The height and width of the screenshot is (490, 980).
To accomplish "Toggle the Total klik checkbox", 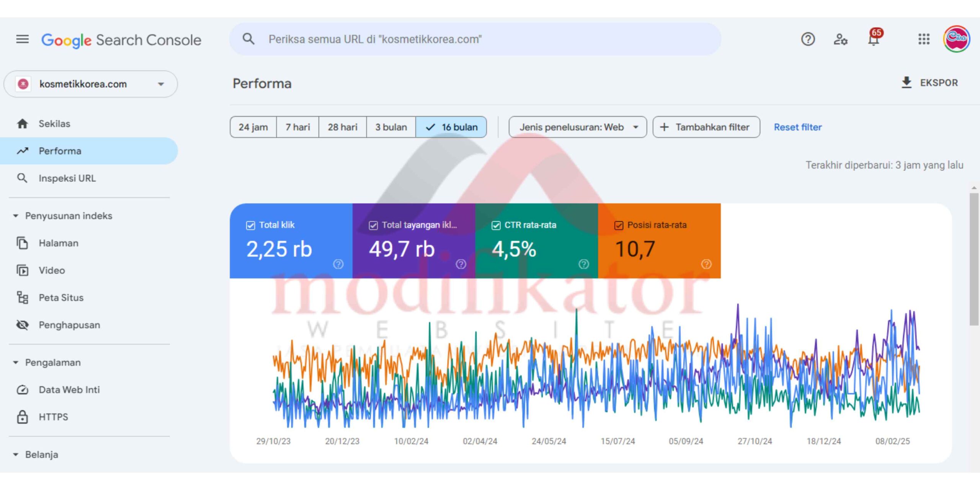I will tap(250, 225).
